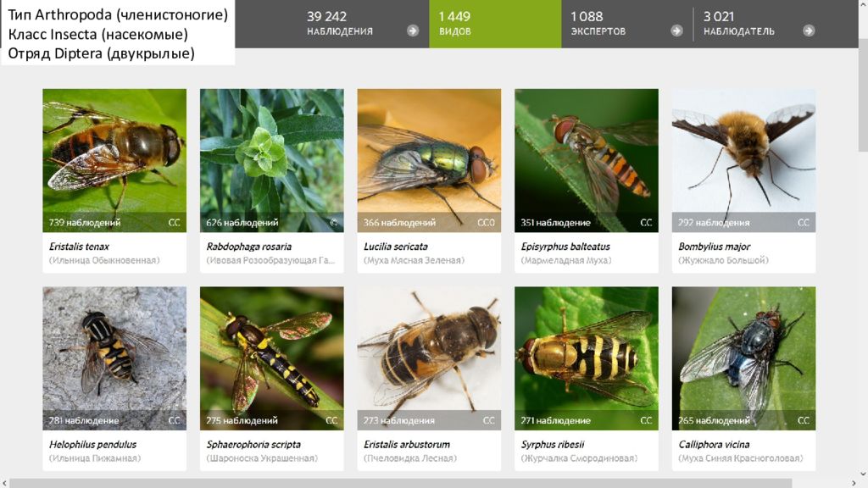
Task: Click the horizontal scrollbar at the bottom
Action: [401, 483]
